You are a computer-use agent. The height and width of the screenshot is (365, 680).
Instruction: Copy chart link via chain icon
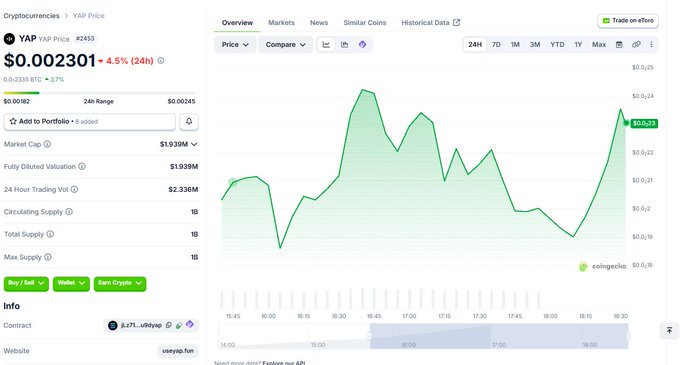[x=636, y=45]
